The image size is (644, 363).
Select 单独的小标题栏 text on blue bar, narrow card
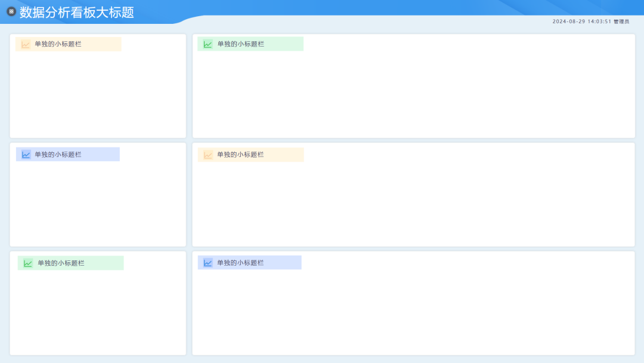point(58,155)
